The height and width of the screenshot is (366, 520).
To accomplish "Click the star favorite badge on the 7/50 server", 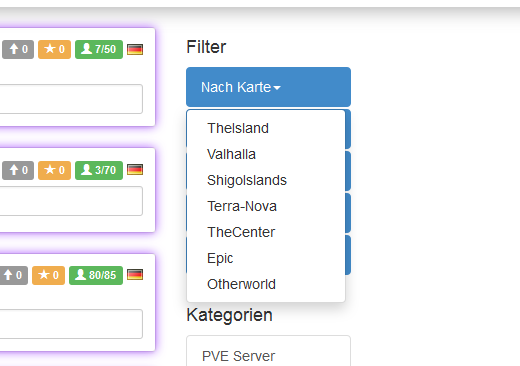I will tap(54, 49).
